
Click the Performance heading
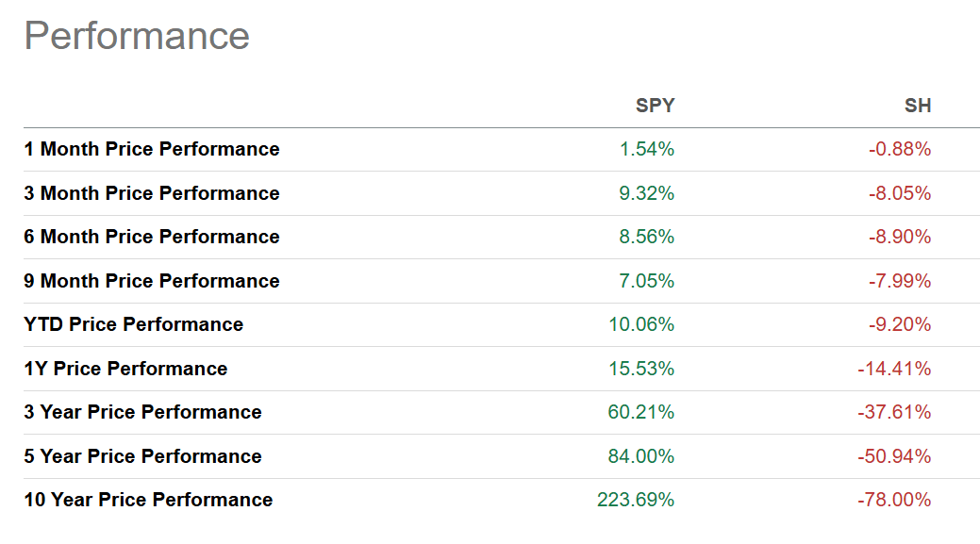coord(137,36)
